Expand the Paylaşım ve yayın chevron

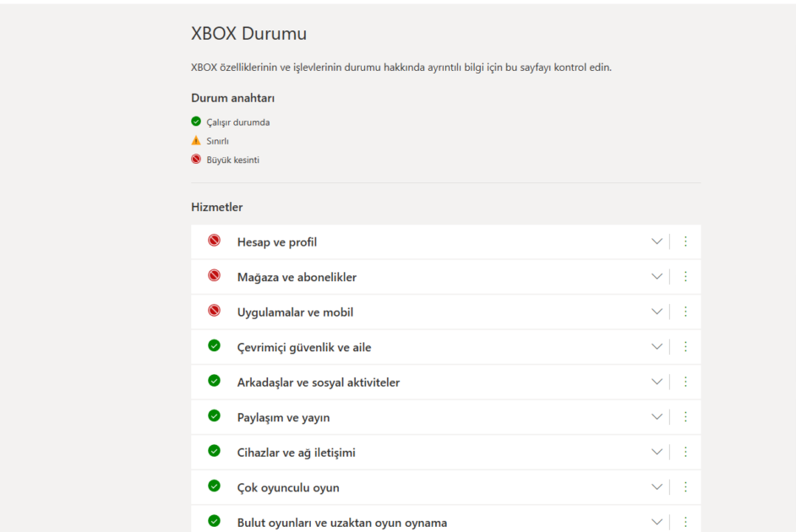tap(657, 416)
